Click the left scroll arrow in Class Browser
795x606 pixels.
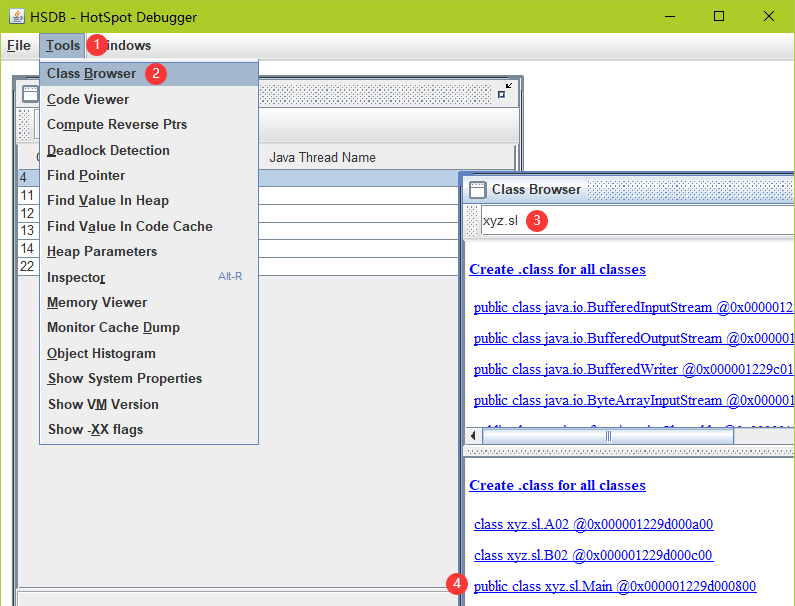coord(473,436)
